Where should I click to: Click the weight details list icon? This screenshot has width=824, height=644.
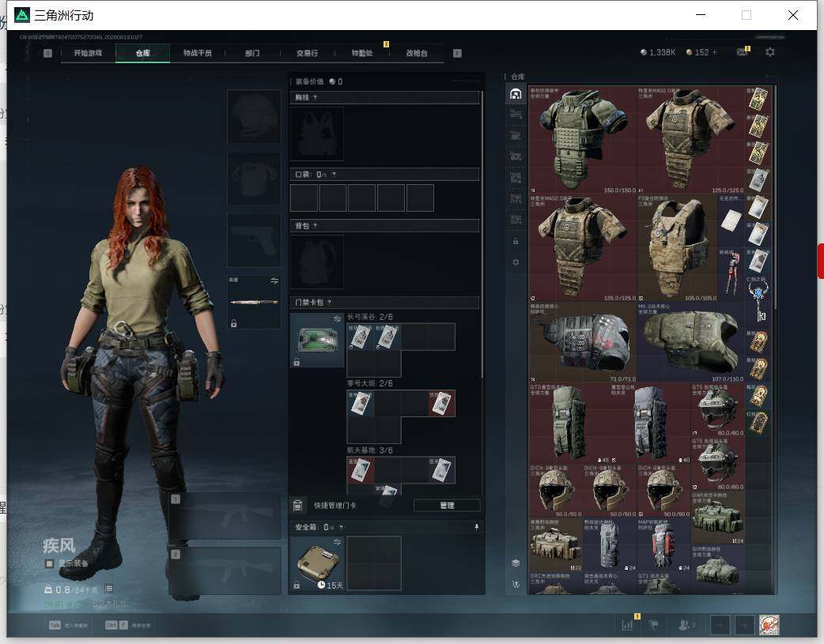tap(108, 589)
